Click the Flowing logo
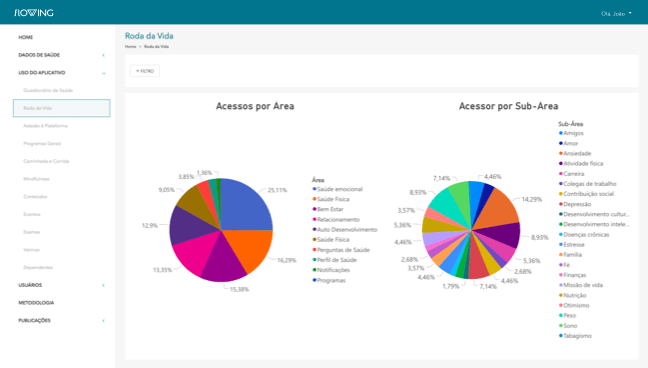Viewport: 648px width, 368px height. [34, 13]
